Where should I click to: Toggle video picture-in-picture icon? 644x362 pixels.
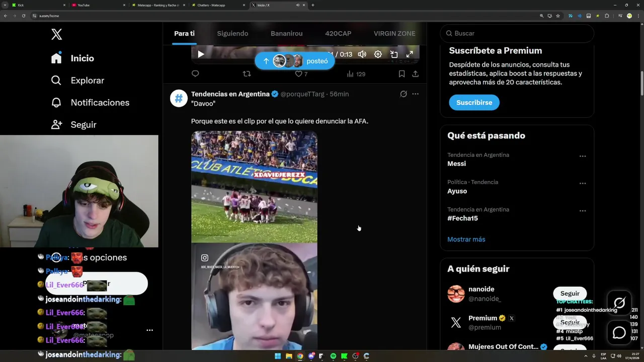click(x=394, y=54)
